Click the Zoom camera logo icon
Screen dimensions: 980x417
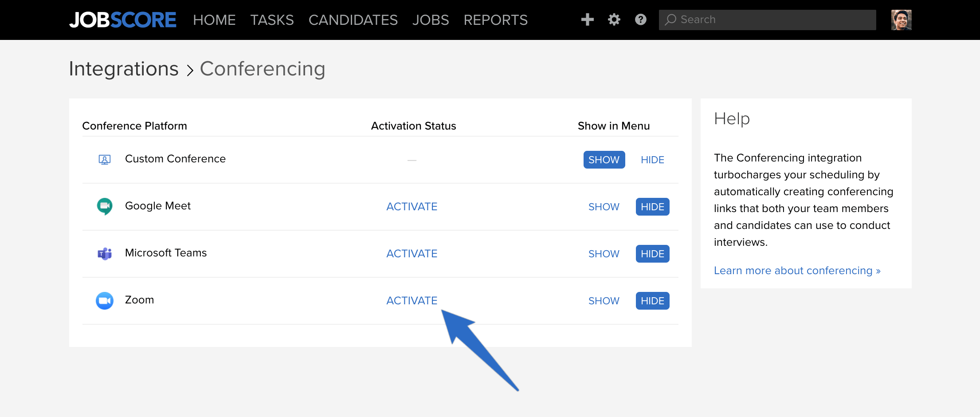pyautogui.click(x=105, y=301)
